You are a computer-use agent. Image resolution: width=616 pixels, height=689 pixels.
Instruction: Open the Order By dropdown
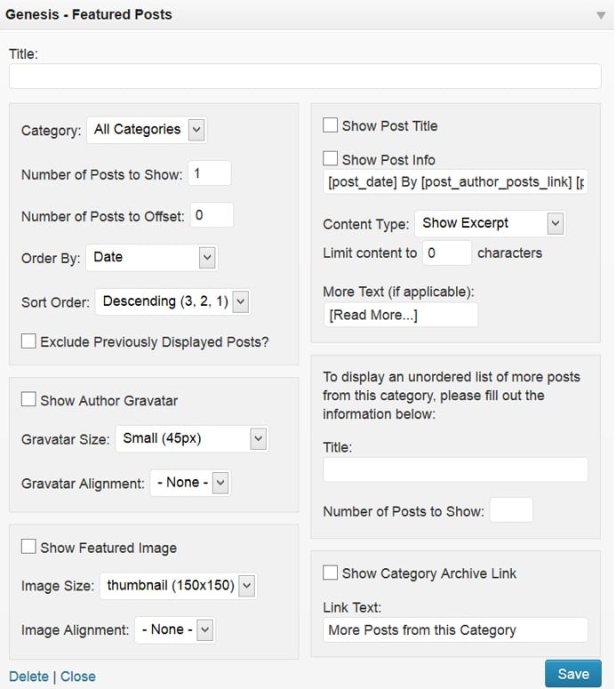[152, 258]
